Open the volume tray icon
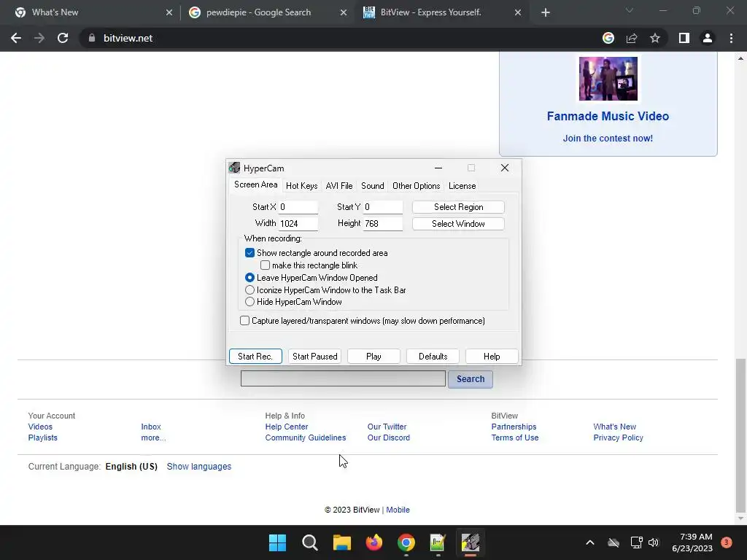Viewport: 747px width, 560px height. pos(654,542)
